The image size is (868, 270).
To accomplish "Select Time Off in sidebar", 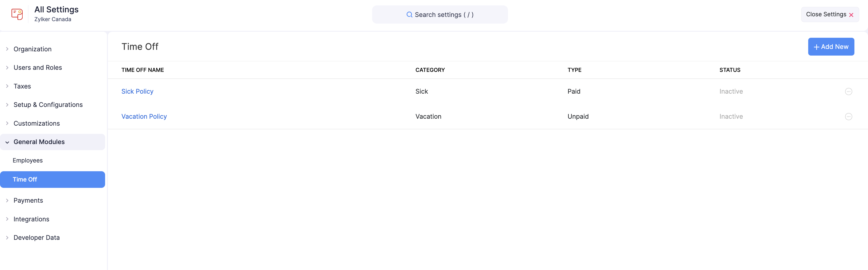I will (25, 179).
